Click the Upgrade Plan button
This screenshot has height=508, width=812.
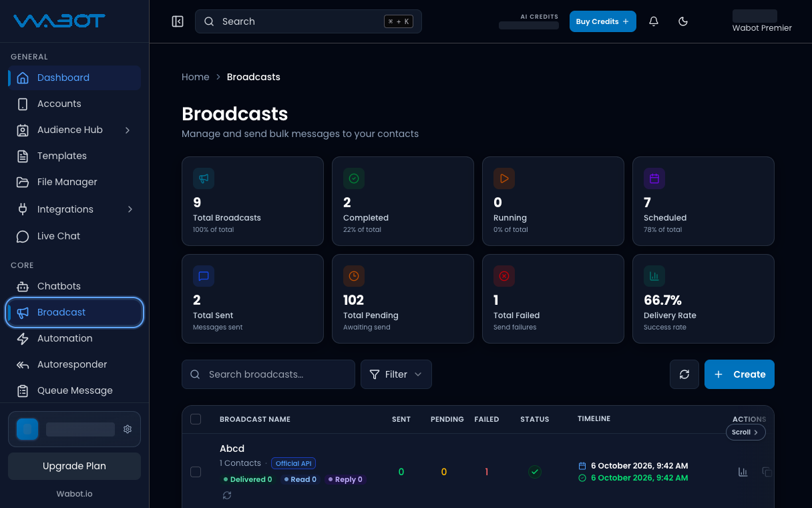[74, 466]
